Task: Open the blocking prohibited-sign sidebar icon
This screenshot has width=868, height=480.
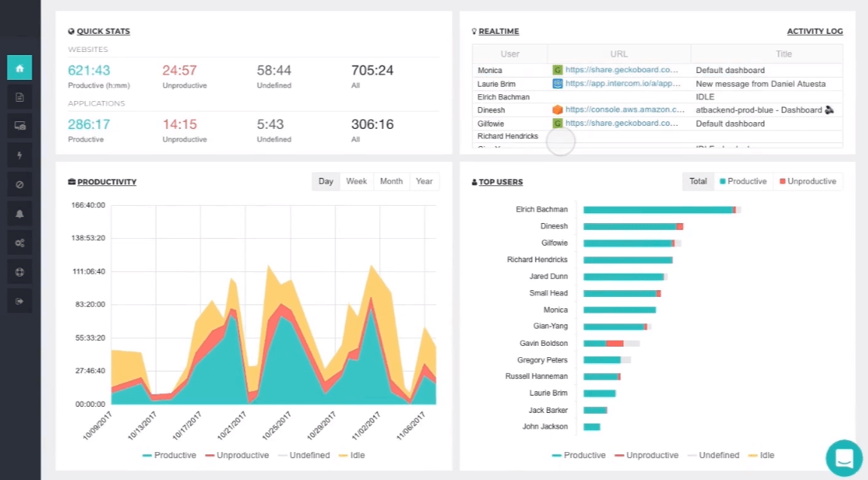Action: point(20,185)
